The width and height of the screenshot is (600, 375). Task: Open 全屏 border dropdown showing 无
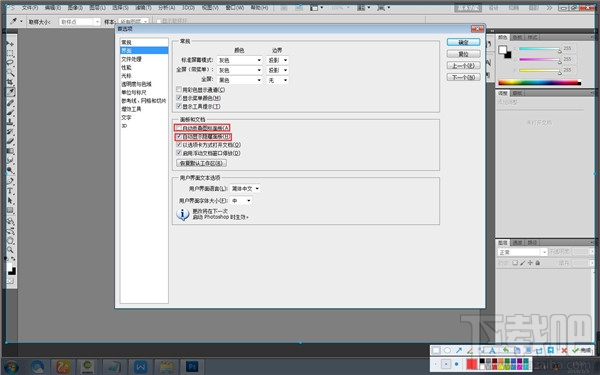click(x=277, y=80)
